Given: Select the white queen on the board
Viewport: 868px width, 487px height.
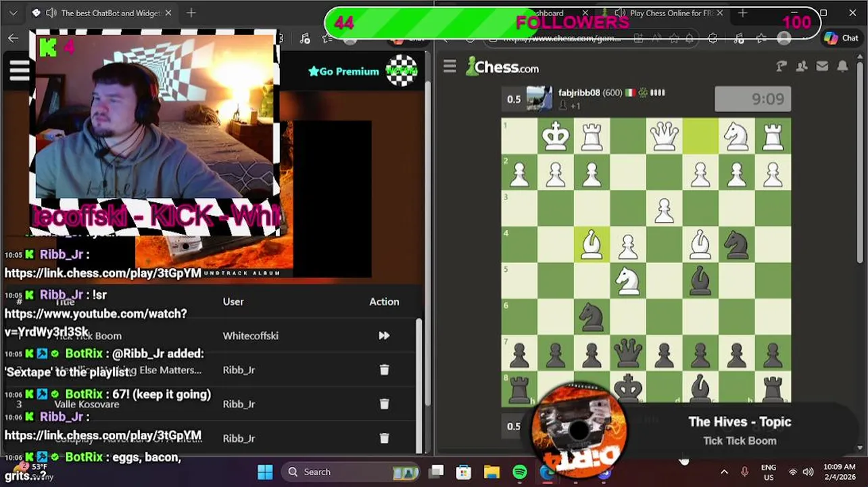Looking at the screenshot, I should (664, 136).
